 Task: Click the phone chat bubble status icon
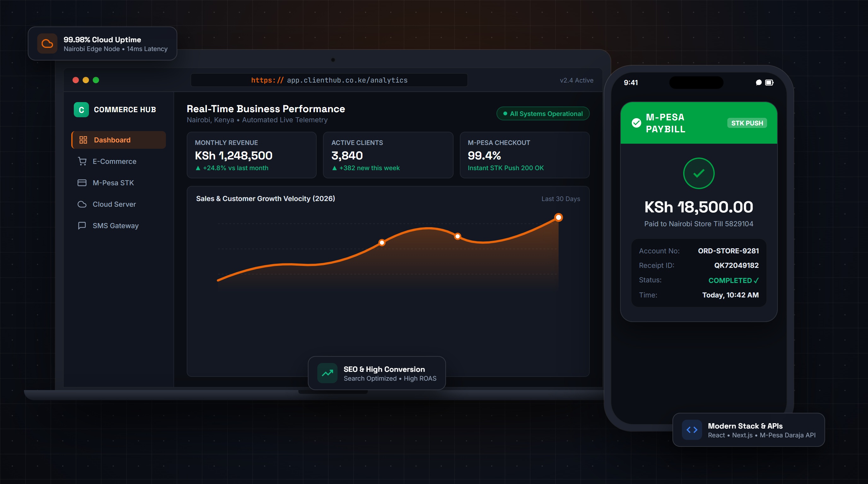[759, 83]
